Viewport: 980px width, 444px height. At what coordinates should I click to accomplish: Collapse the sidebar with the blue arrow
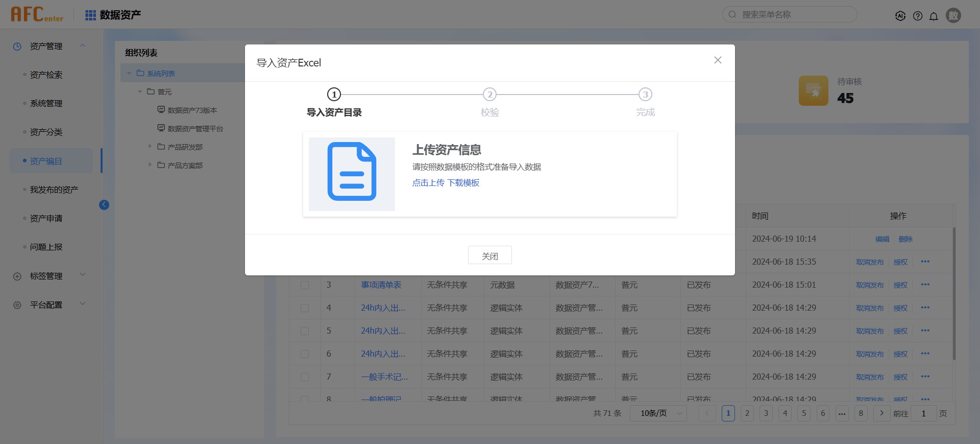click(104, 205)
